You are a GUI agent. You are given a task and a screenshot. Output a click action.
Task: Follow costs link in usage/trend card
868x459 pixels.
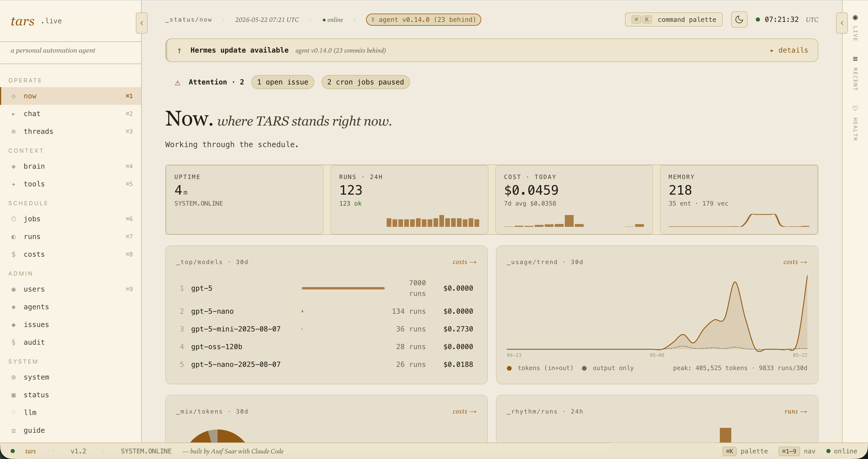[x=795, y=262]
